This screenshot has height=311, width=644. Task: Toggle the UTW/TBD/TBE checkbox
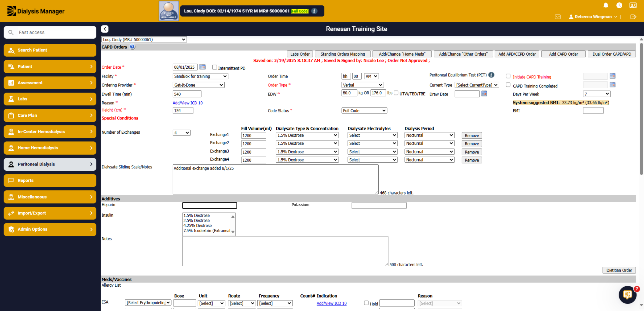click(396, 93)
